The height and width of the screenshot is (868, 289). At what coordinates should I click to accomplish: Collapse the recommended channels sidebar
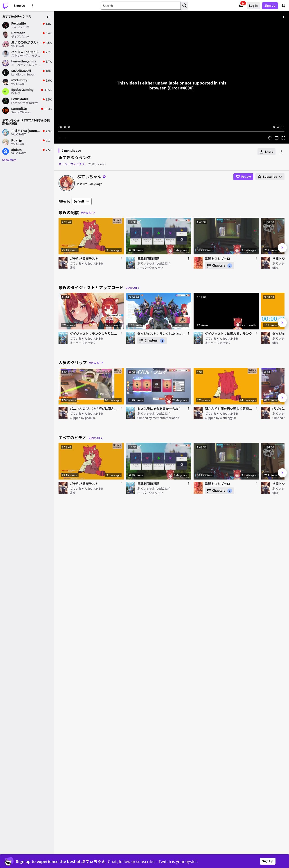[x=48, y=17]
